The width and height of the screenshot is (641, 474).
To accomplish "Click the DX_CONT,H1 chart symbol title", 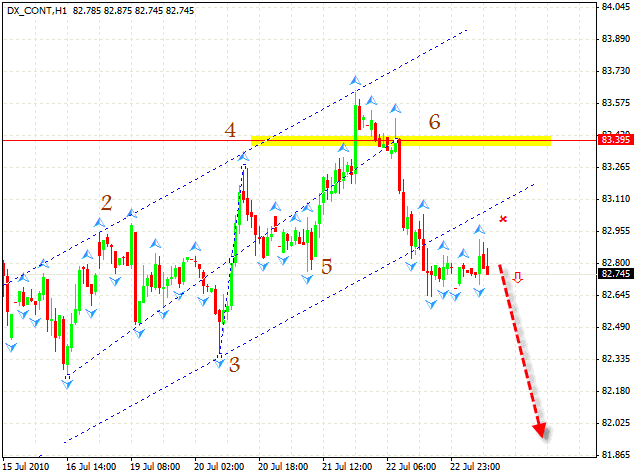I will (37, 11).
